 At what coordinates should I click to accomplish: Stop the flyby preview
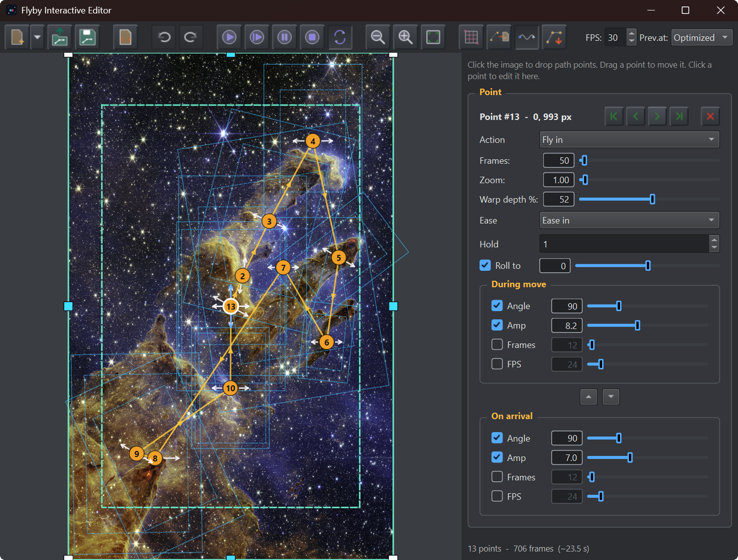click(312, 37)
